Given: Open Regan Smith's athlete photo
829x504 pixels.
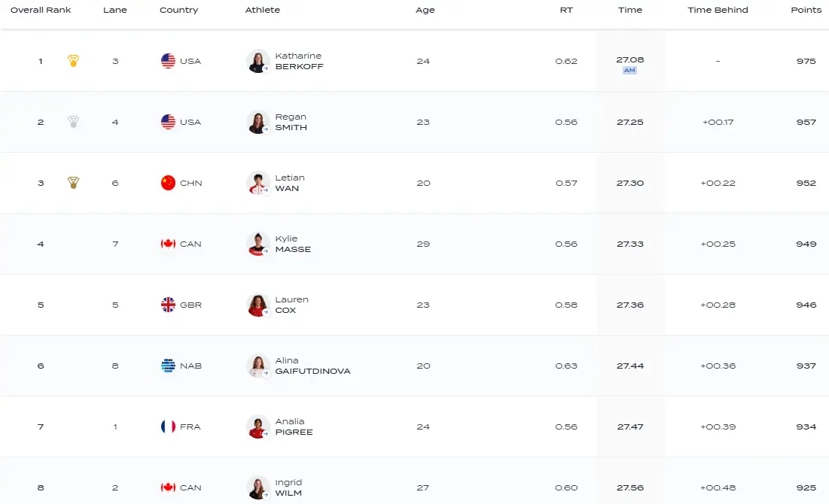Looking at the screenshot, I should 258,122.
